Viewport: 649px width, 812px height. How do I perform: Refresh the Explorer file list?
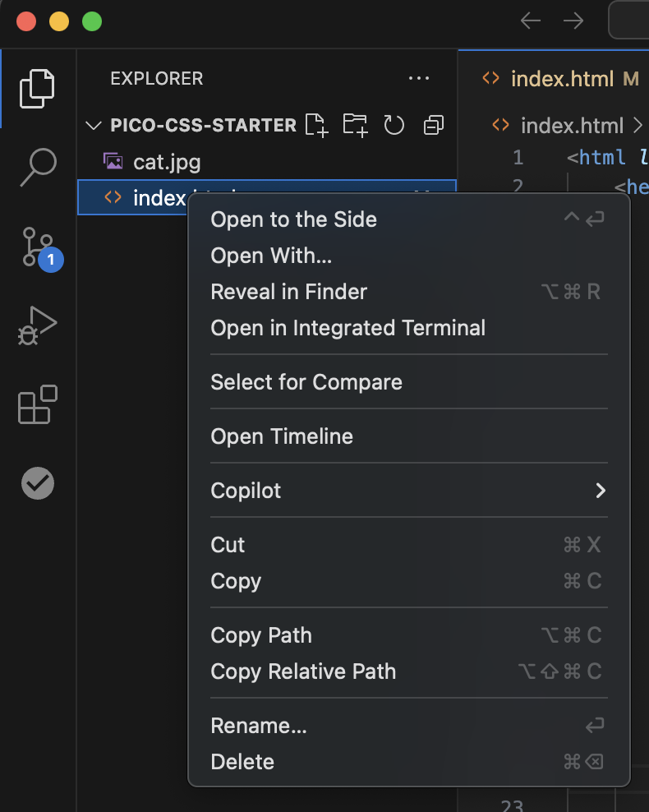point(394,125)
